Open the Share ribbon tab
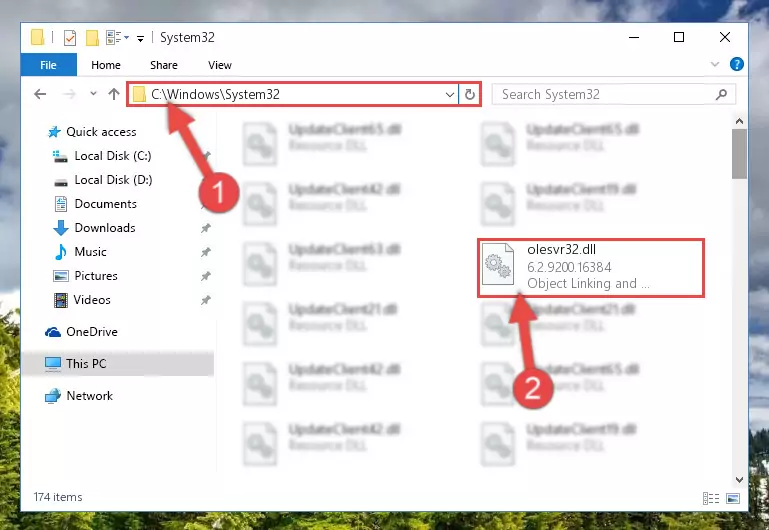 click(164, 65)
